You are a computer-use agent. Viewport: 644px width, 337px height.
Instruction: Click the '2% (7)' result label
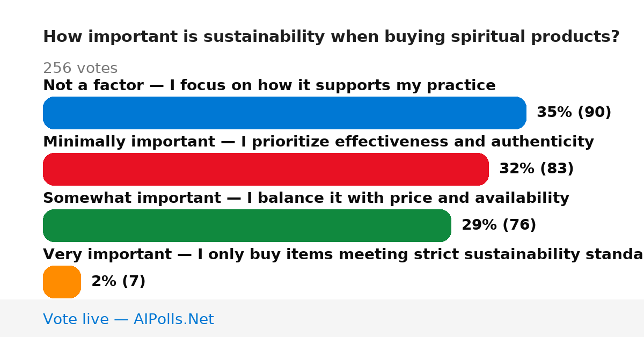[119, 282]
